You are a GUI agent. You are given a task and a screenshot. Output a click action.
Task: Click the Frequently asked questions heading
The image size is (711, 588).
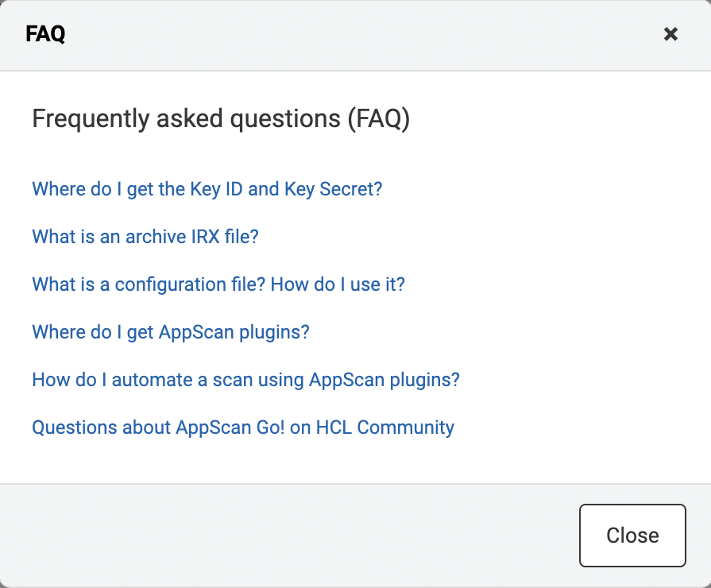coord(220,118)
